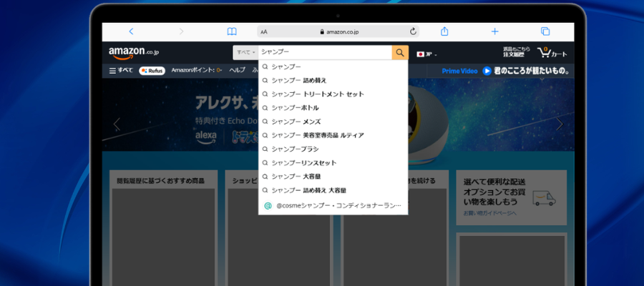Image resolution: width=644 pixels, height=286 pixels.
Task: Go to the amazon.co.jp logo home
Action: click(x=134, y=53)
